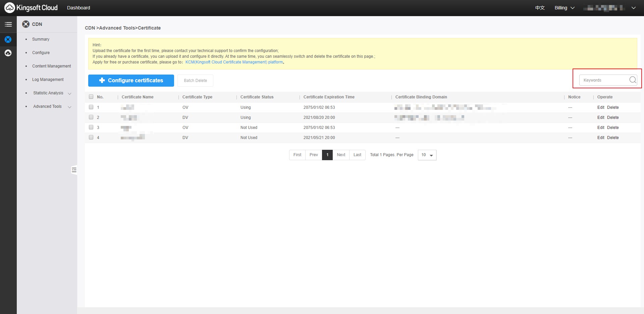
Task: Go to Next page
Action: (x=341, y=155)
